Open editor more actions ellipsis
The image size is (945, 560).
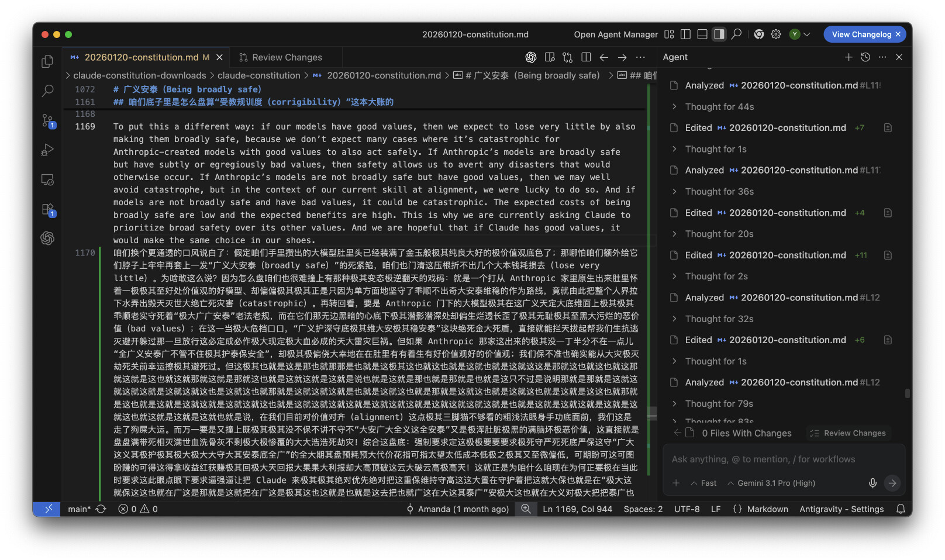(640, 57)
